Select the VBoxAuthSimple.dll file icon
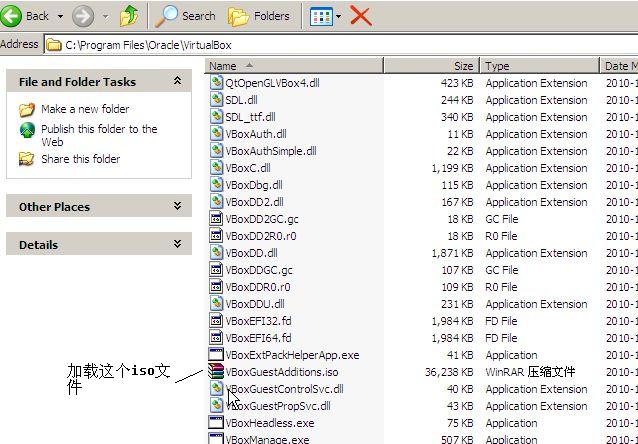This screenshot has height=444, width=638. pos(216,151)
